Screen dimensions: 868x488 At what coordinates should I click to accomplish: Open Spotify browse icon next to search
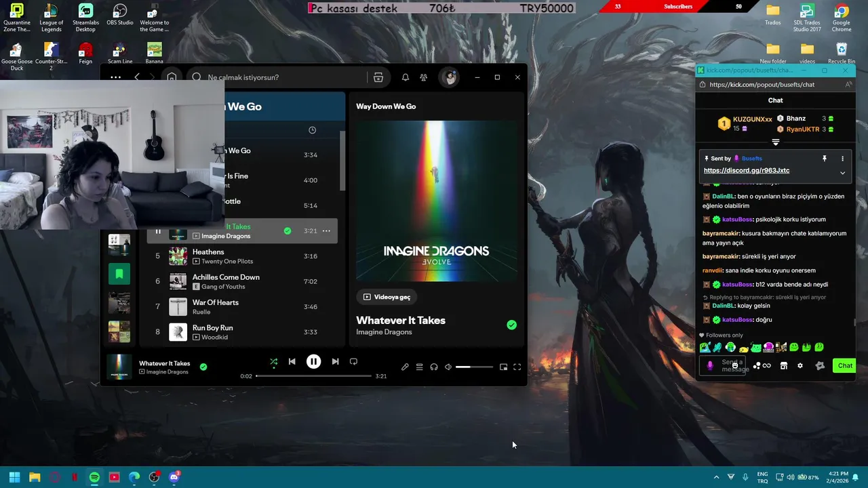378,77
